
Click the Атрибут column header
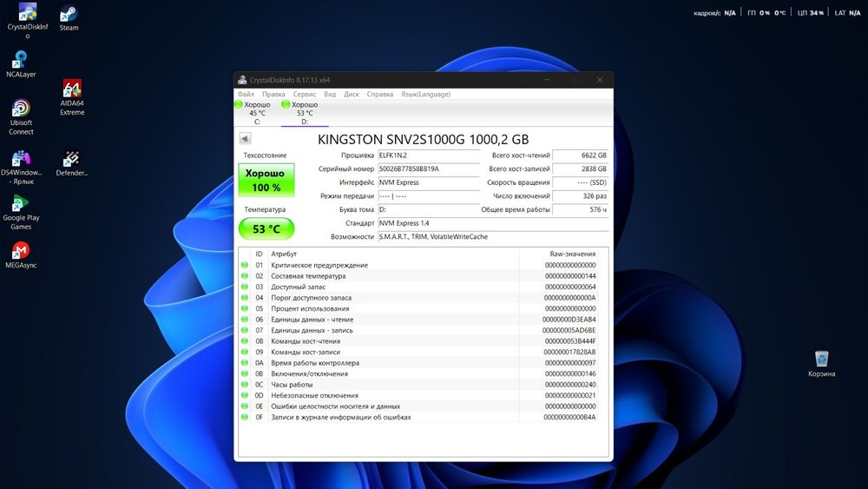pos(393,254)
